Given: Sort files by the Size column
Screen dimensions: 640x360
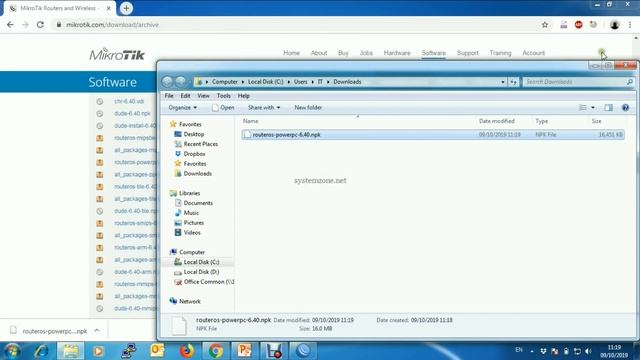Looking at the screenshot, I should (x=596, y=121).
